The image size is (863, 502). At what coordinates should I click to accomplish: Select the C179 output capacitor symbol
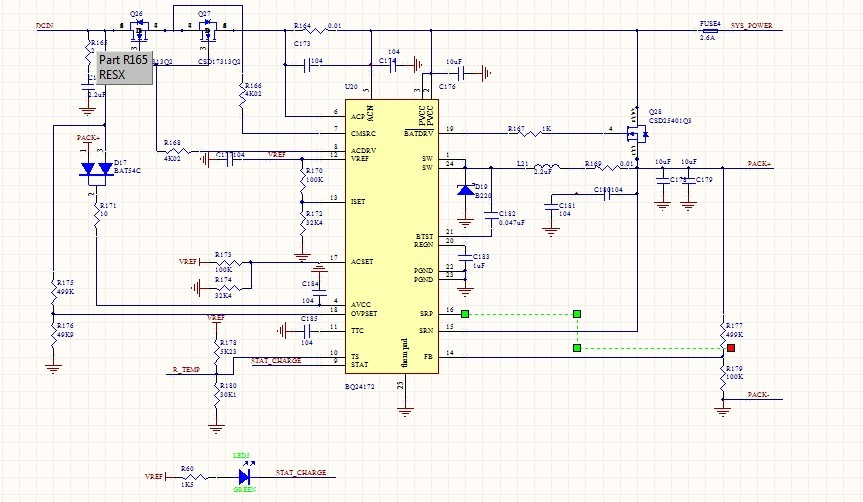click(688, 181)
